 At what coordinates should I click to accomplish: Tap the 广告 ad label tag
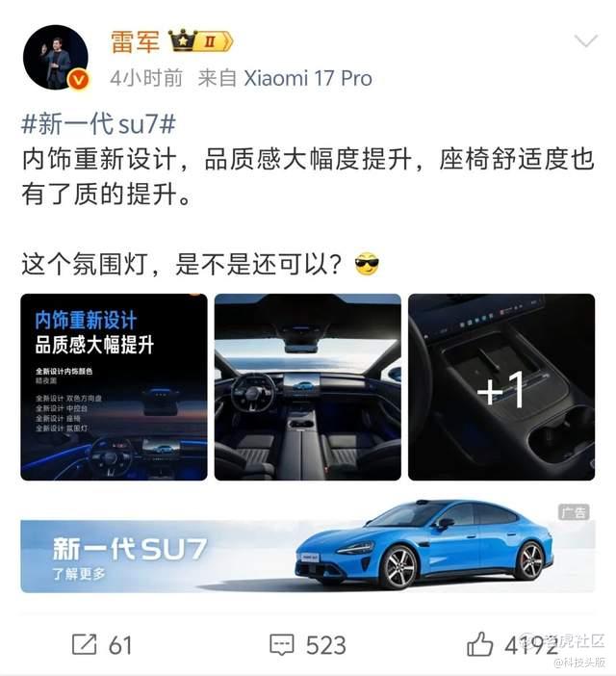pos(574,511)
